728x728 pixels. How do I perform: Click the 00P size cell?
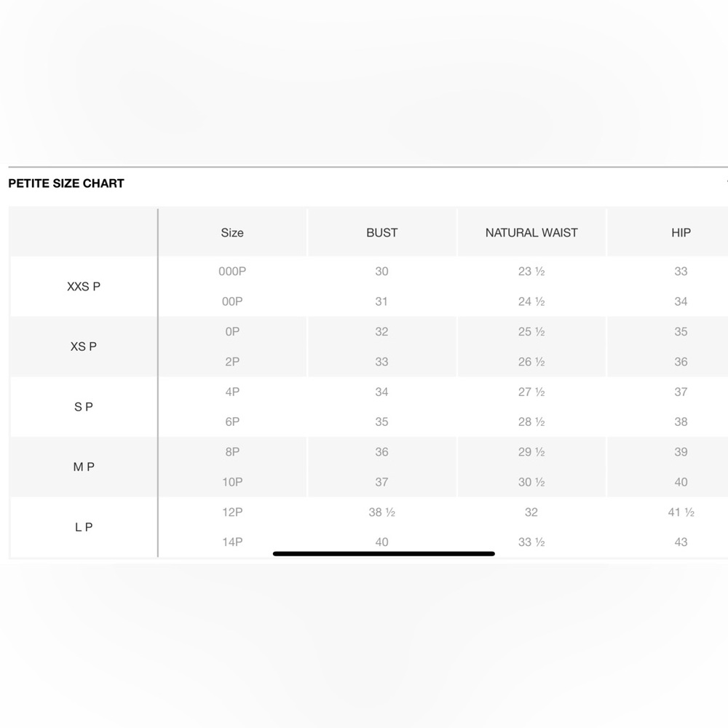(232, 301)
